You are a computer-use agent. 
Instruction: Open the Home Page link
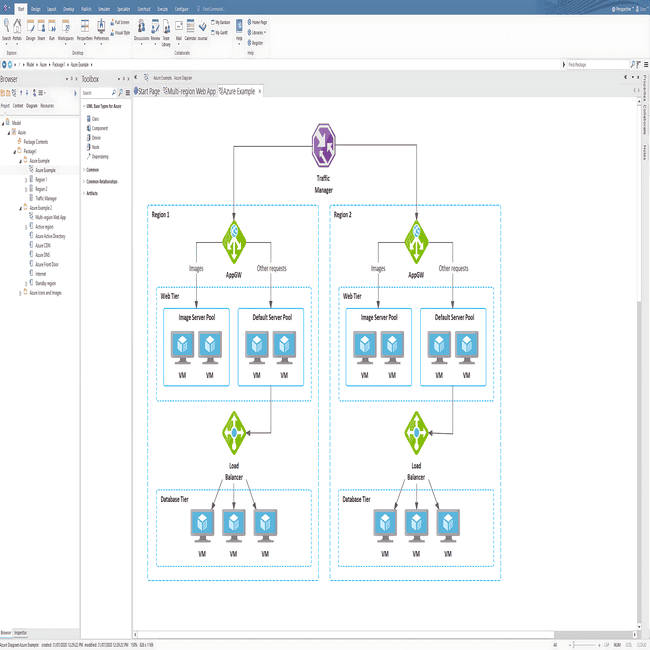coord(257,22)
